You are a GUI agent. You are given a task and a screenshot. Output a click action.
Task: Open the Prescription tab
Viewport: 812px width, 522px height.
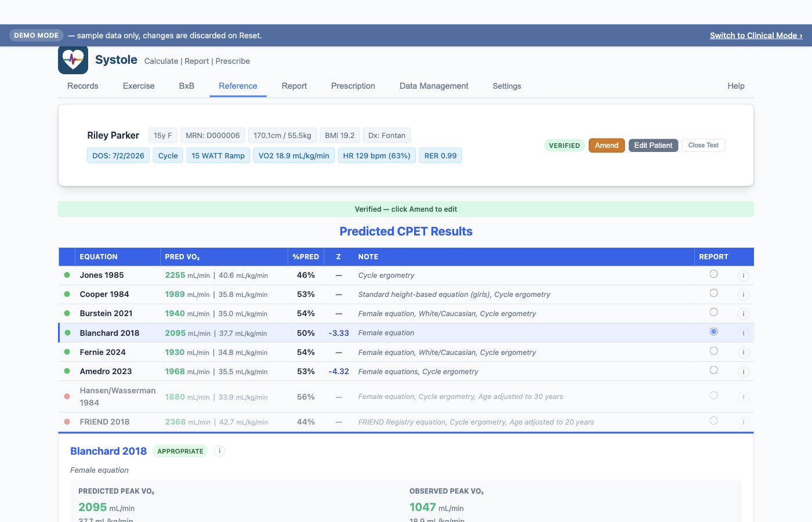(x=353, y=86)
